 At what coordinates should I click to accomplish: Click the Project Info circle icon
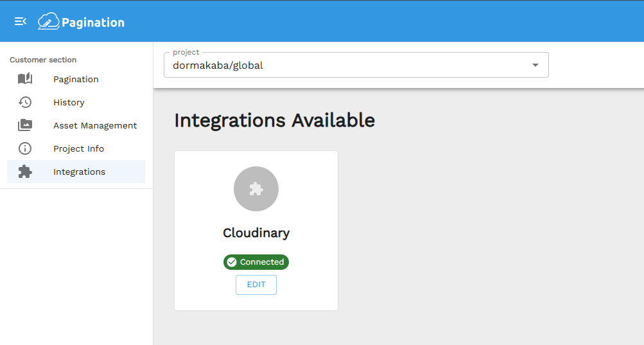point(25,148)
